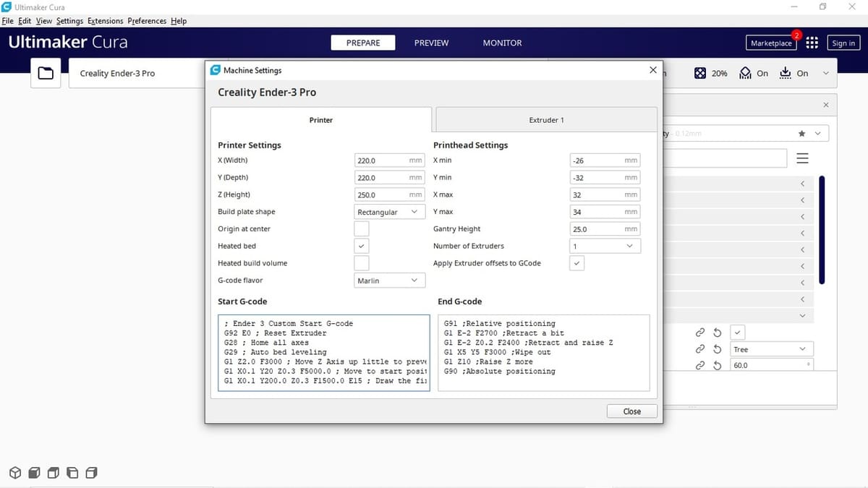Image resolution: width=868 pixels, height=488 pixels.
Task: Switch to the Extruder 1 tab
Action: click(x=546, y=120)
